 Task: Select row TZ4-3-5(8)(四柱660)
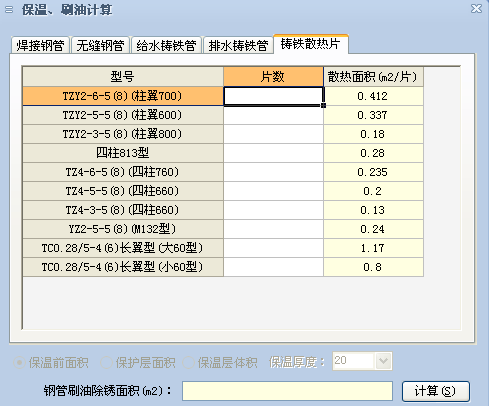point(123,210)
